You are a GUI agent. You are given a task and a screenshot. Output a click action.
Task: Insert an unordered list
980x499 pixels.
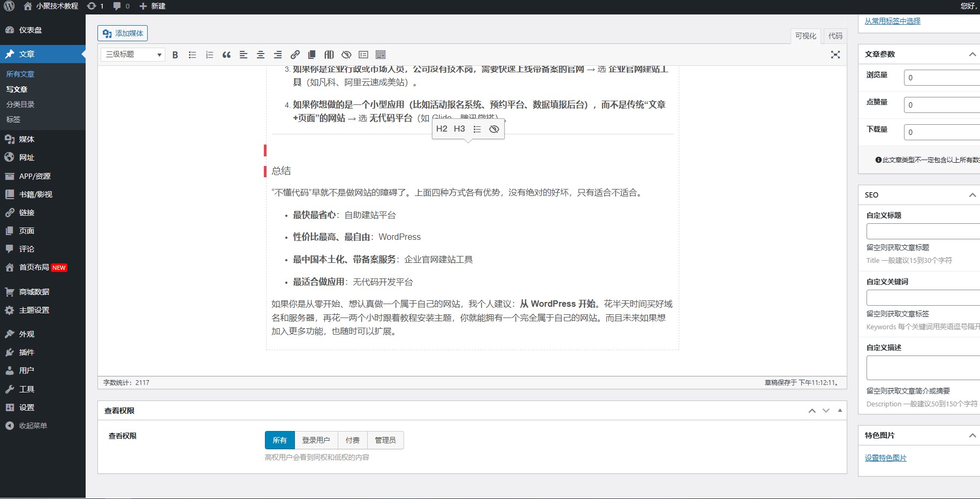point(192,54)
